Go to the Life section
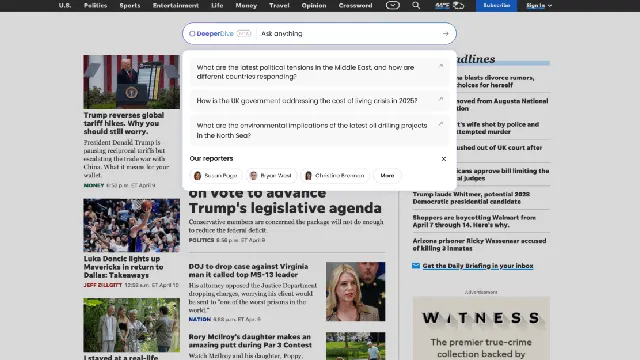 tap(217, 5)
